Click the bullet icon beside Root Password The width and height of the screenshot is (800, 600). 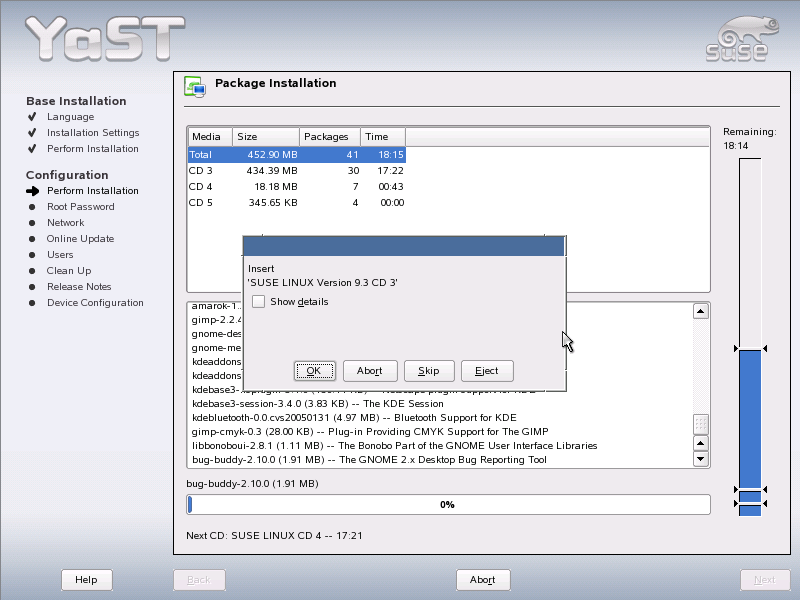pyautogui.click(x=32, y=207)
